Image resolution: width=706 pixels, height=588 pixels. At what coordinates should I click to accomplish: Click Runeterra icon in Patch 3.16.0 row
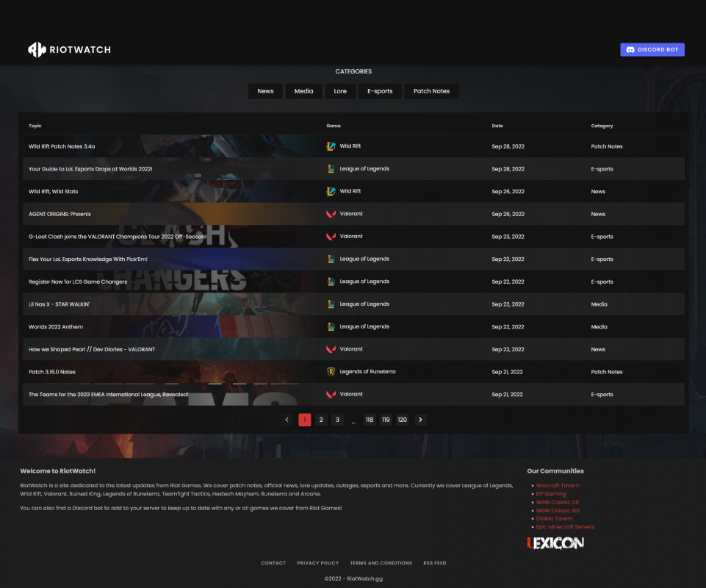331,371
